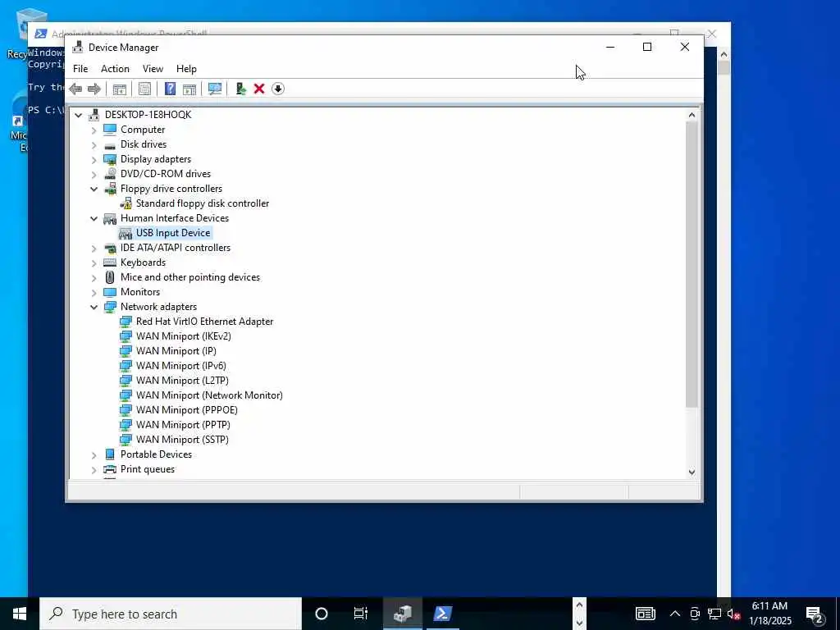This screenshot has height=630, width=840.
Task: Select WAN Miniport (PPPOE)
Action: (x=187, y=410)
